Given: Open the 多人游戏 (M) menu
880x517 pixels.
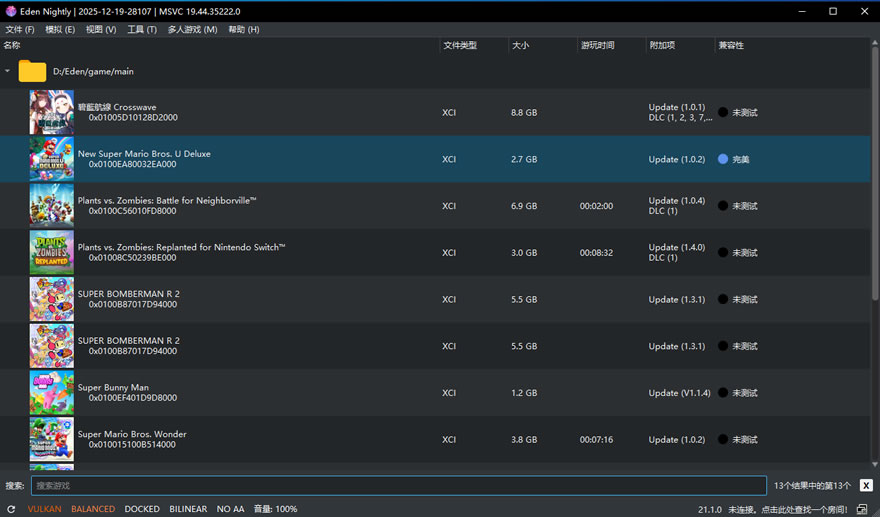Looking at the screenshot, I should pyautogui.click(x=192, y=30).
